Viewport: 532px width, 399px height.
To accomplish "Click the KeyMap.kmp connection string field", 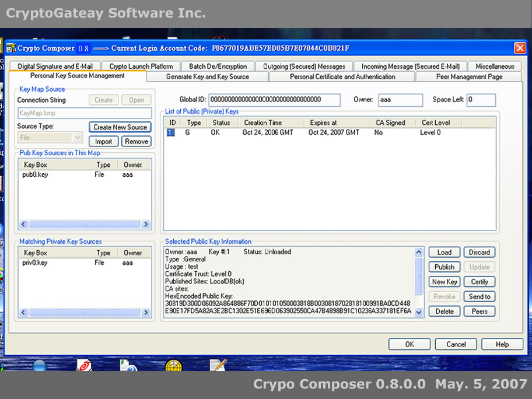I will pyautogui.click(x=85, y=113).
